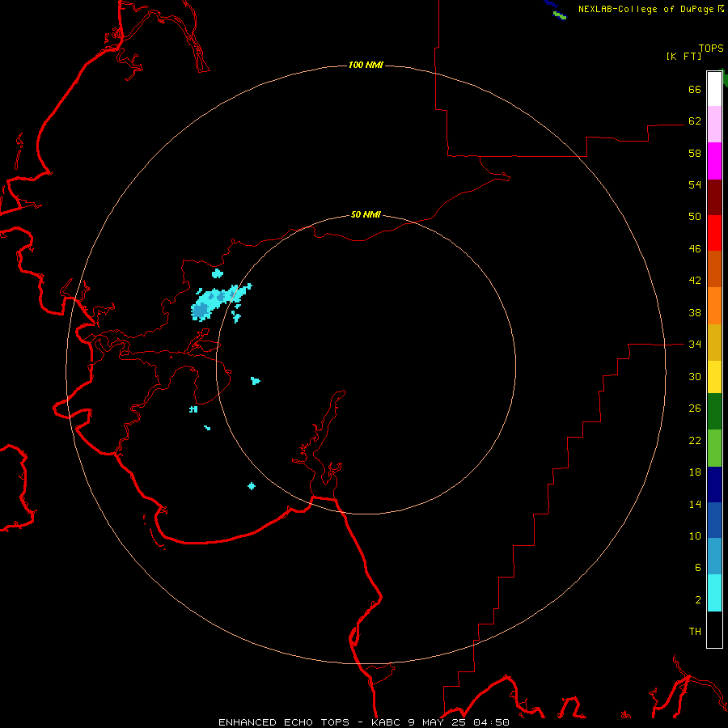728x728 pixels.
Task: Click the 34 value on the legend
Action: pos(695,344)
